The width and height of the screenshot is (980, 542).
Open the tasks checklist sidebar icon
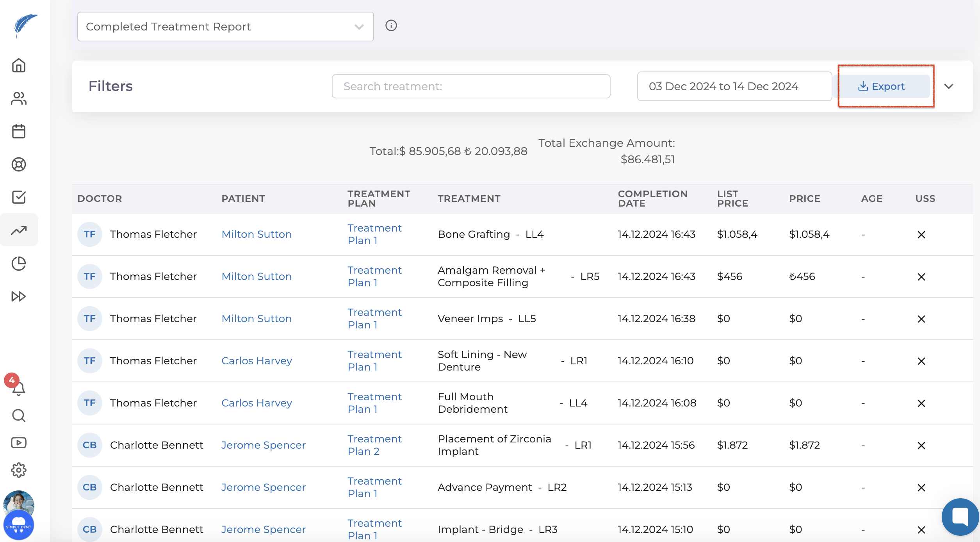click(x=18, y=197)
